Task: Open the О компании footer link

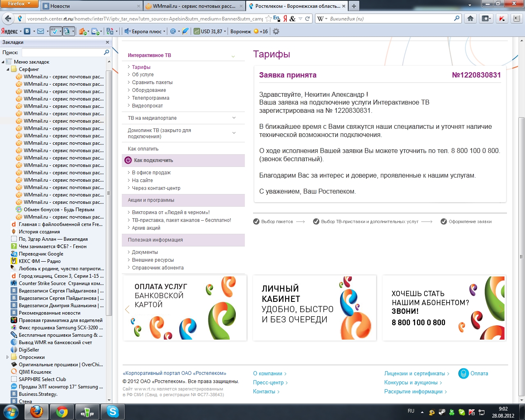Action: coord(268,374)
